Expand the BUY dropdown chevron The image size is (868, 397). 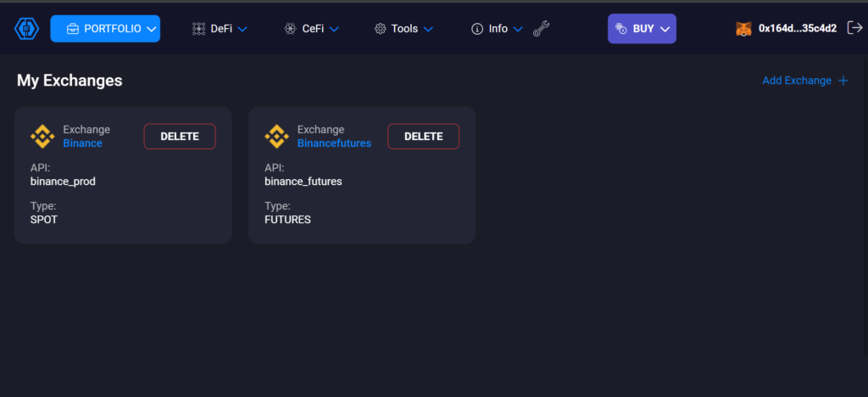(665, 29)
